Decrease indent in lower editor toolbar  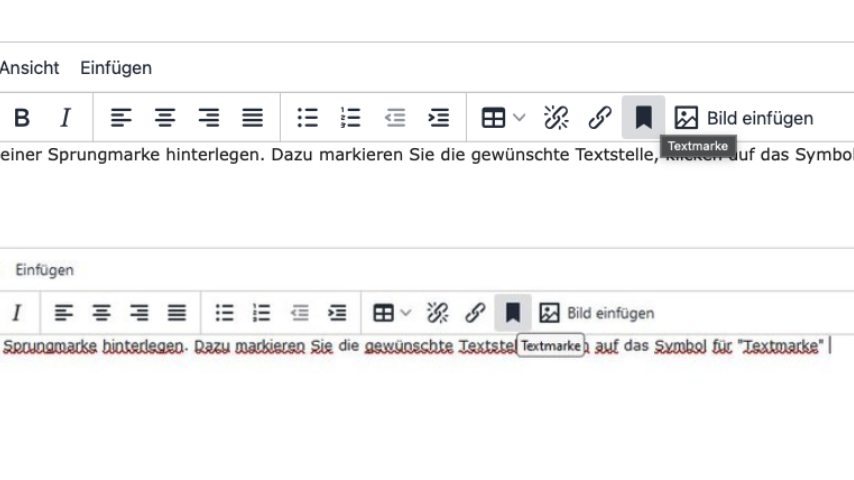pos(300,313)
